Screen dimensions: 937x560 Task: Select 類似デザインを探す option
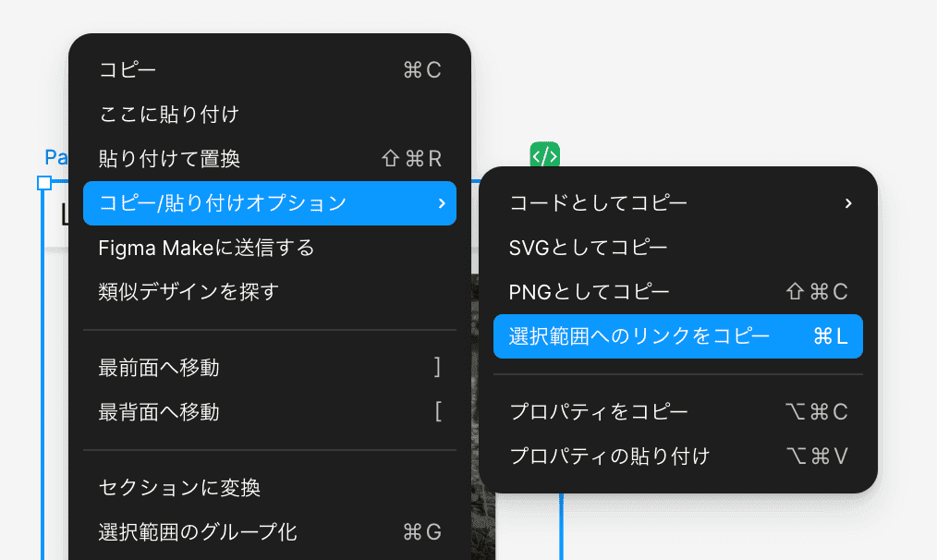269,292
